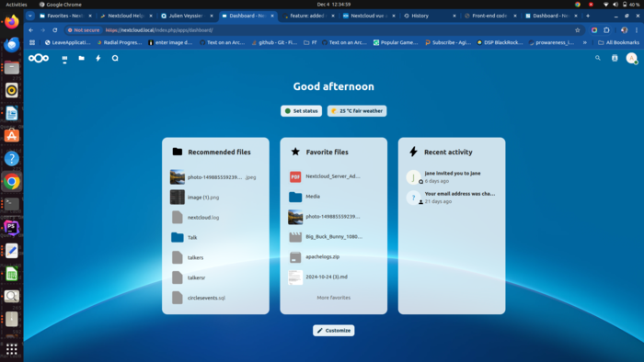This screenshot has width=644, height=362.
Task: Open the Files app folder icon
Action: [81, 58]
